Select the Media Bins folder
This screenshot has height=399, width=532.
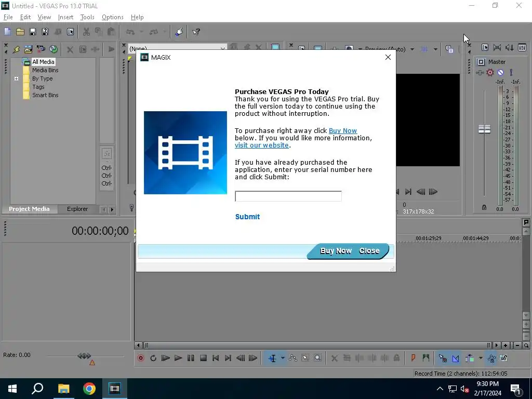click(45, 70)
